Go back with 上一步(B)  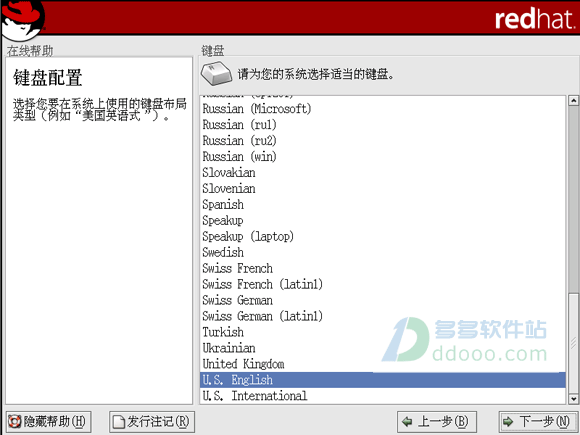pos(437,422)
